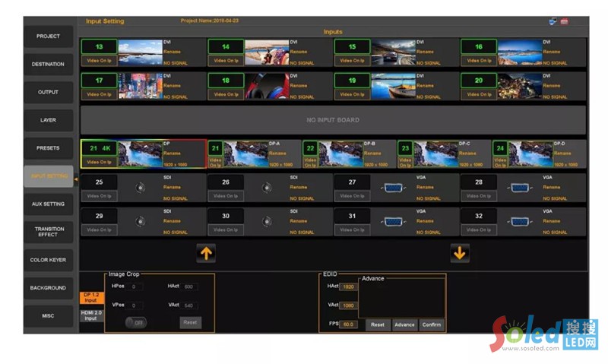This screenshot has width=608, height=364.
Task: Select the input 19 boat thumbnail
Action: coord(393,86)
